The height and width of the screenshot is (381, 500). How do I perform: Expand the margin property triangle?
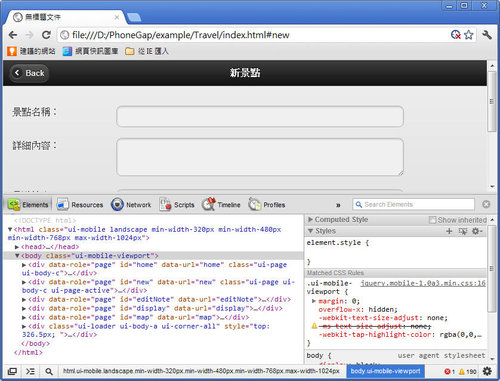click(x=314, y=301)
